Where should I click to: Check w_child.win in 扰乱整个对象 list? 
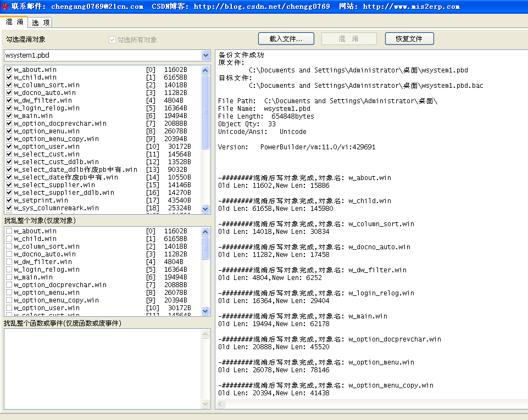tap(9, 239)
